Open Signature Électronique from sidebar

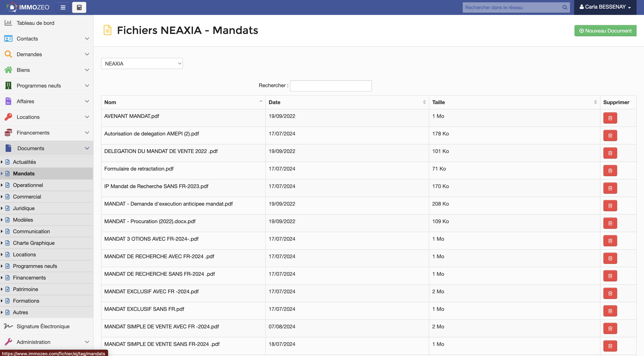point(43,326)
